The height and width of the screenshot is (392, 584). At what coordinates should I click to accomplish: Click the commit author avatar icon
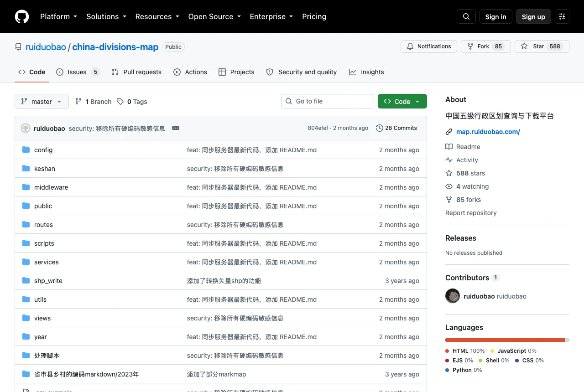pyautogui.click(x=26, y=128)
